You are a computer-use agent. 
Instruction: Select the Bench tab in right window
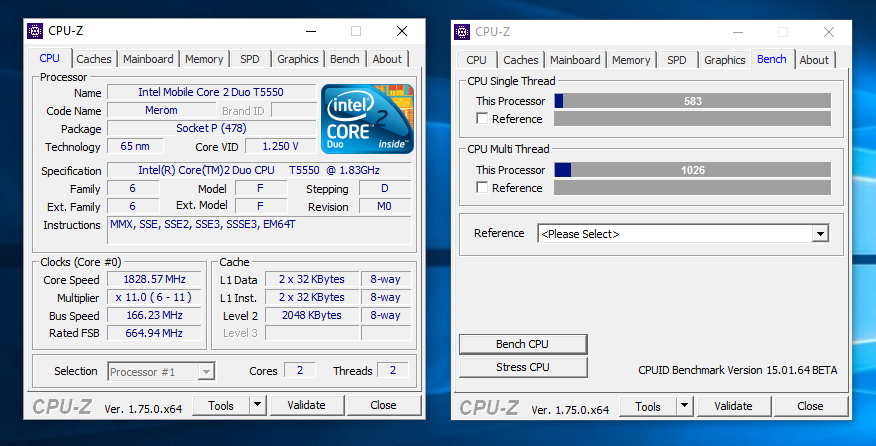point(772,59)
